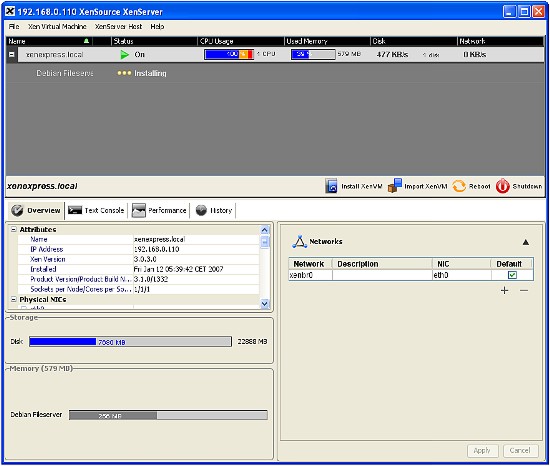This screenshot has width=550, height=466.
Task: Click the plus icon to add network
Action: click(504, 290)
